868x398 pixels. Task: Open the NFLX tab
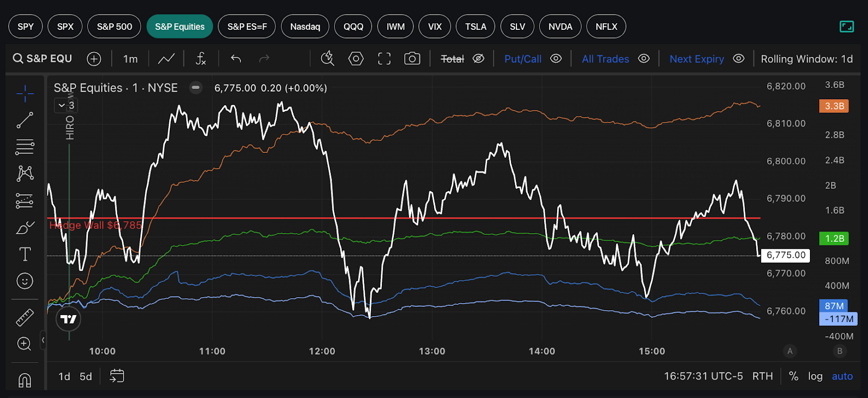pos(606,27)
